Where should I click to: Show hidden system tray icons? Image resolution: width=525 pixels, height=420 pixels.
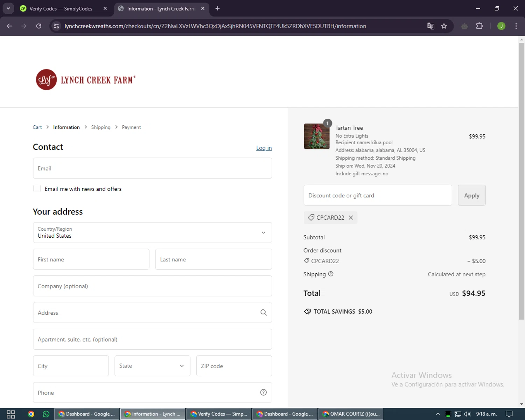point(437,414)
